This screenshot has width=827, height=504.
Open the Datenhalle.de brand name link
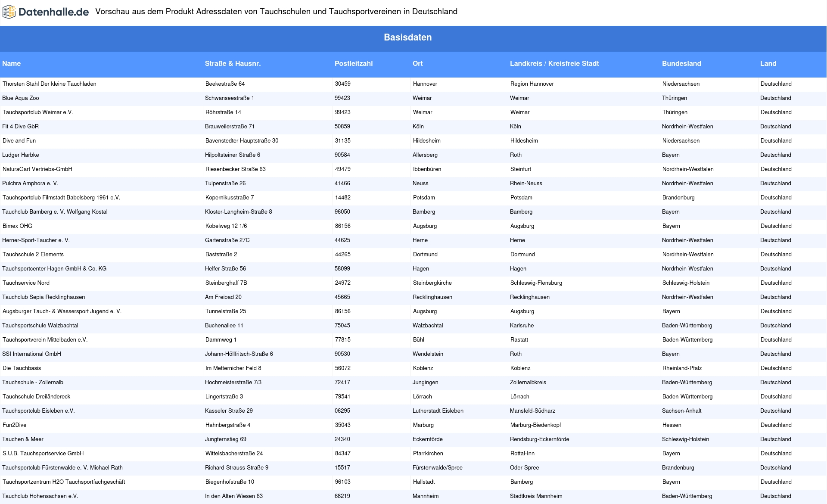[53, 12]
